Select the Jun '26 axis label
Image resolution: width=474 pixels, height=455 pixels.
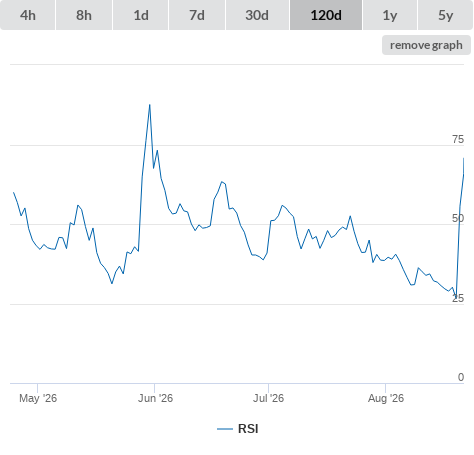click(155, 398)
